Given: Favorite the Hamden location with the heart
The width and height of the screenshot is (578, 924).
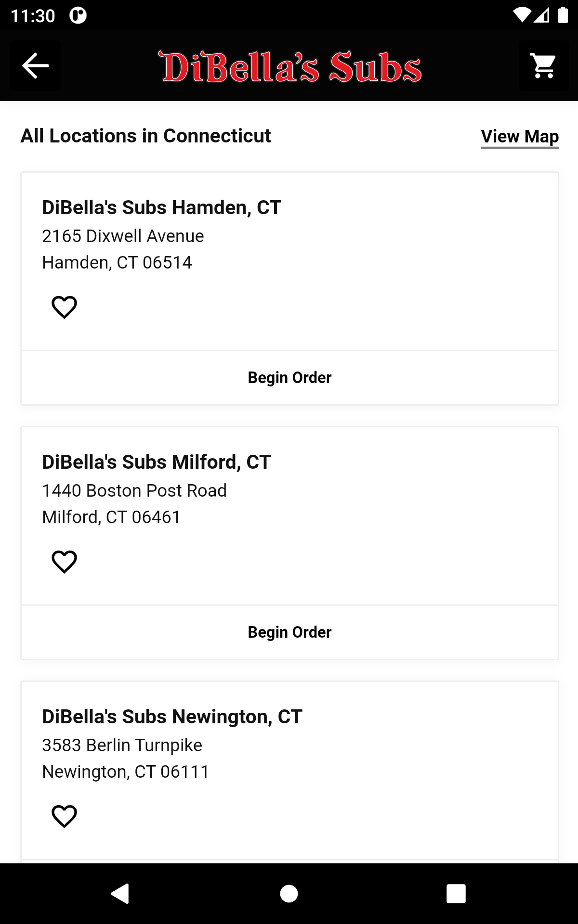Looking at the screenshot, I should point(64,307).
